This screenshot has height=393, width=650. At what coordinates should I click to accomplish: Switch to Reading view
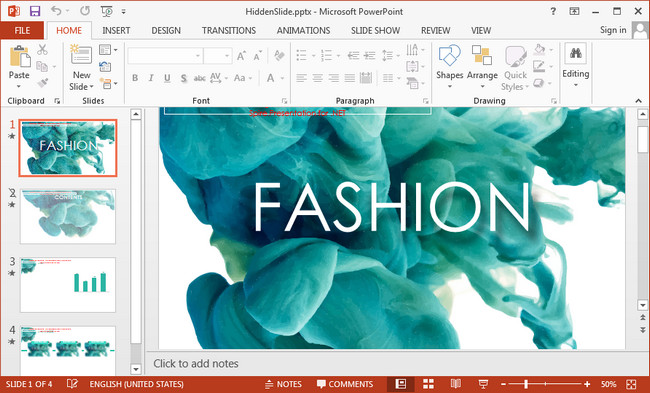click(456, 384)
